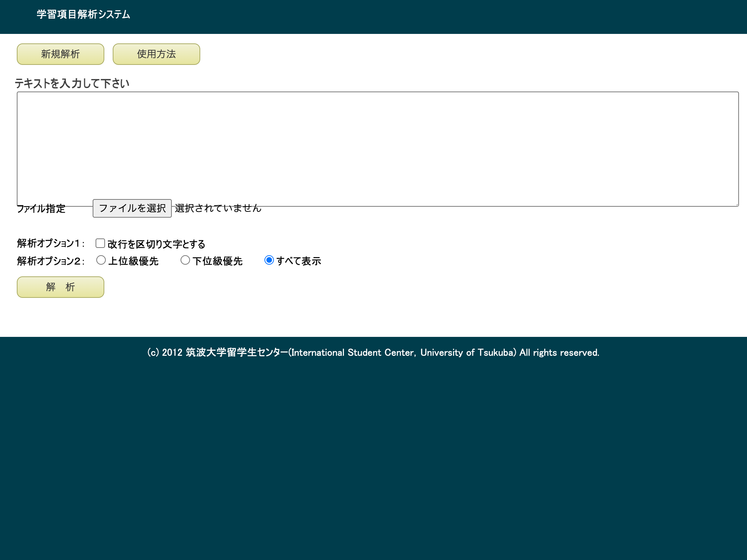Choose the すべて表示 radio button
747x560 pixels.
click(x=269, y=260)
